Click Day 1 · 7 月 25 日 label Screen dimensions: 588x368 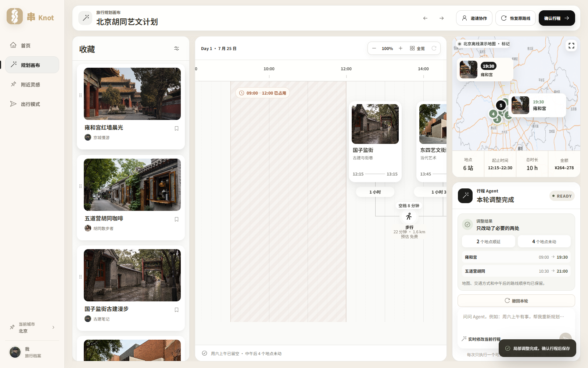point(219,49)
